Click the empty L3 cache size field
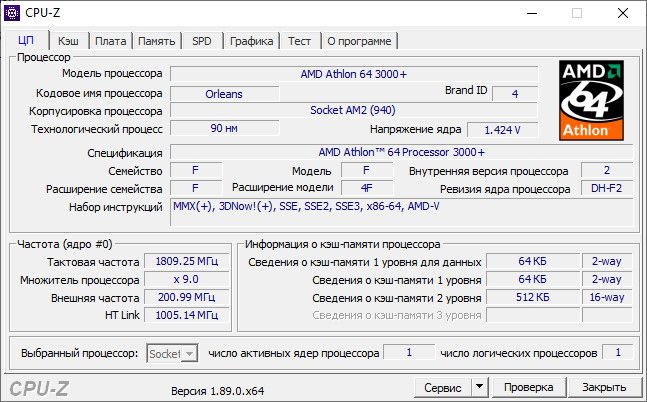This screenshot has width=647, height=402. [532, 315]
